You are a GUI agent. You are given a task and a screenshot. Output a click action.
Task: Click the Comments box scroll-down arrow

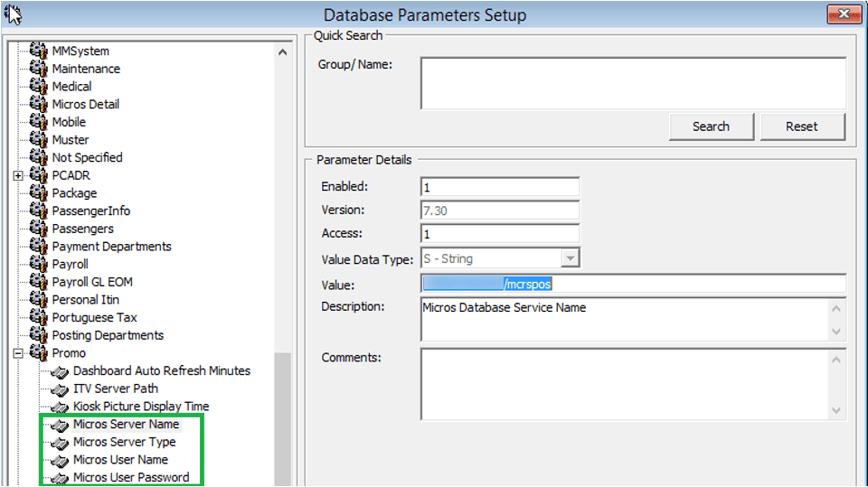click(x=836, y=410)
